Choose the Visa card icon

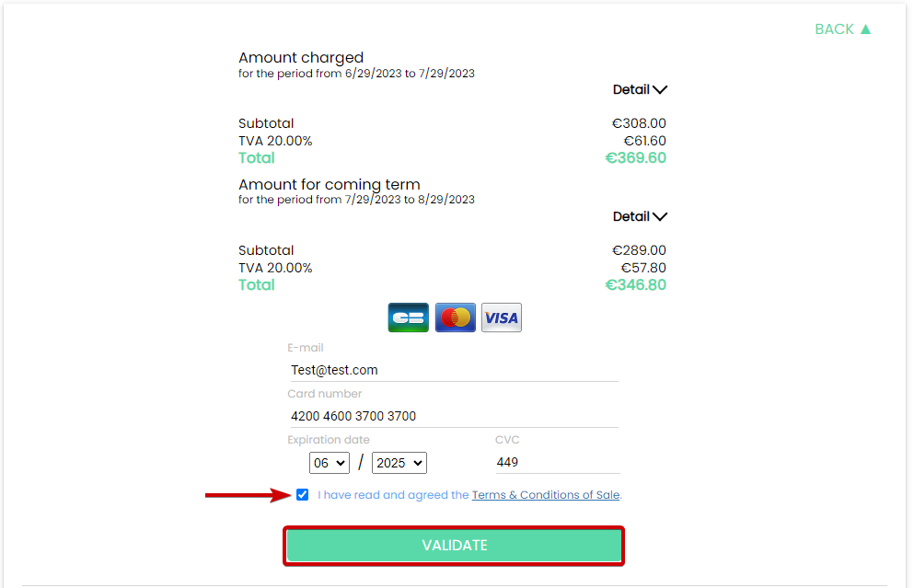coord(502,317)
